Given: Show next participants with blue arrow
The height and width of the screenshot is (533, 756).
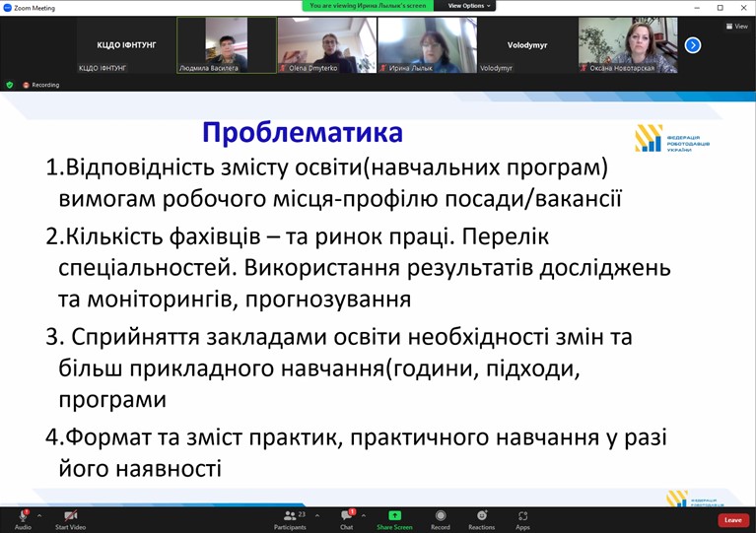Looking at the screenshot, I should [693, 45].
